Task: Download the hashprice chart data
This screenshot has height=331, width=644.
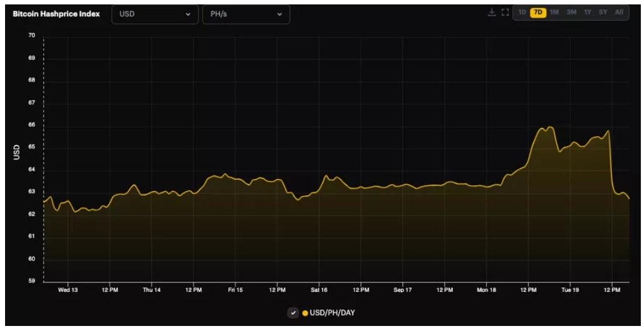Action: click(x=492, y=13)
